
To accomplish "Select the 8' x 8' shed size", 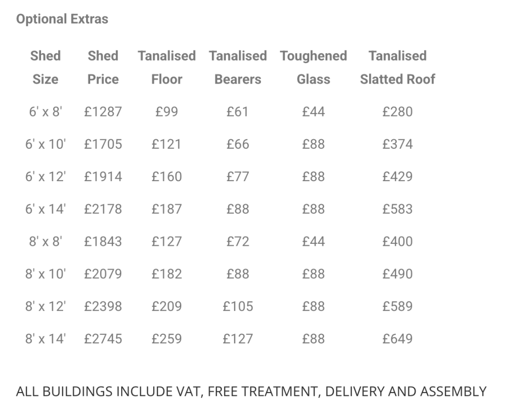I will (x=46, y=241).
